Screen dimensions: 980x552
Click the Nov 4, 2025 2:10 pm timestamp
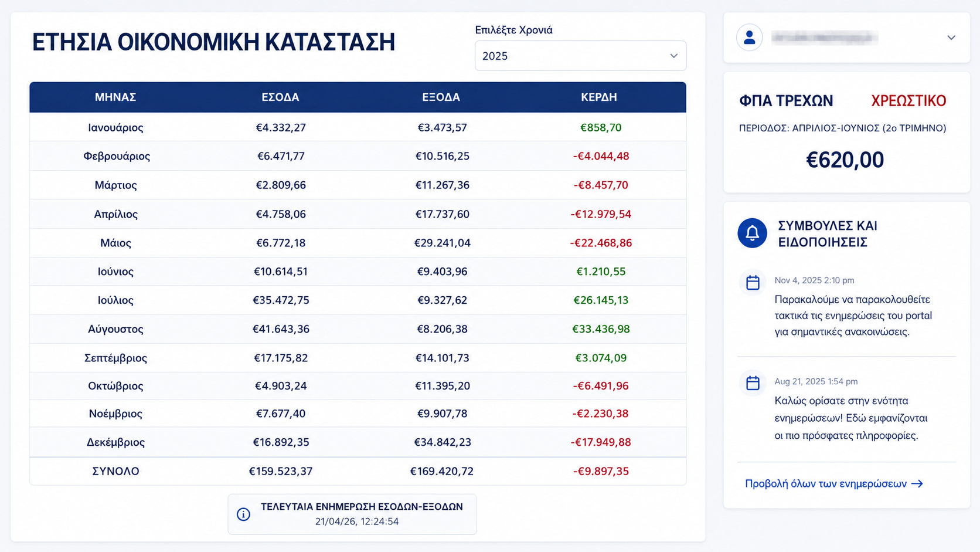point(814,280)
